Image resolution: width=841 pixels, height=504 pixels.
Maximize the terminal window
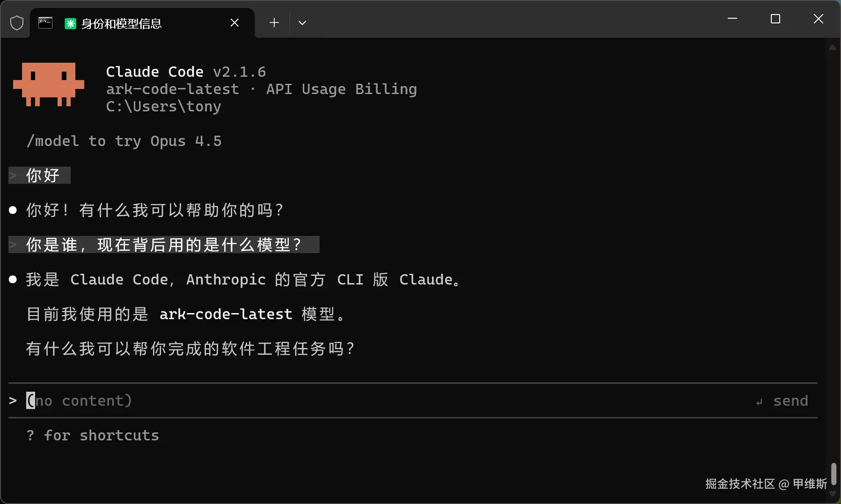(x=775, y=19)
